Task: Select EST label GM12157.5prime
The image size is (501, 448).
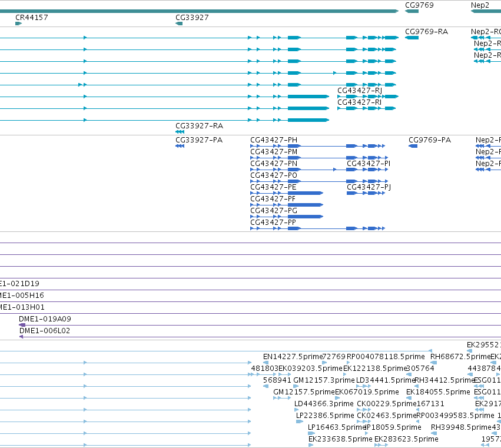Action: click(x=304, y=392)
